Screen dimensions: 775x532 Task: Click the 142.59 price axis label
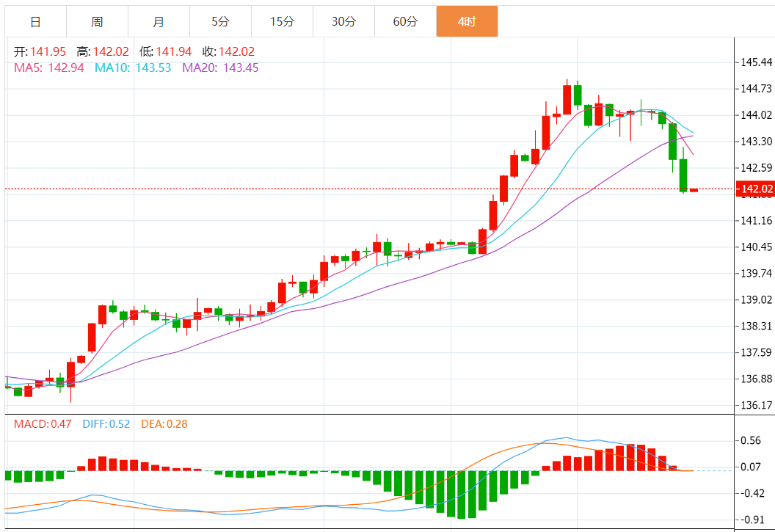pyautogui.click(x=756, y=168)
